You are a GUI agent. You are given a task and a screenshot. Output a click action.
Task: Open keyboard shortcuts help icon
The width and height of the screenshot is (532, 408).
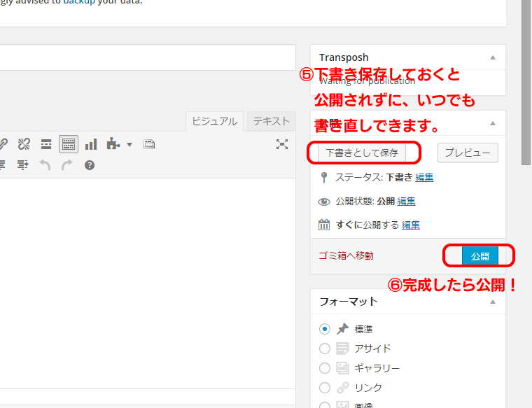tap(89, 165)
